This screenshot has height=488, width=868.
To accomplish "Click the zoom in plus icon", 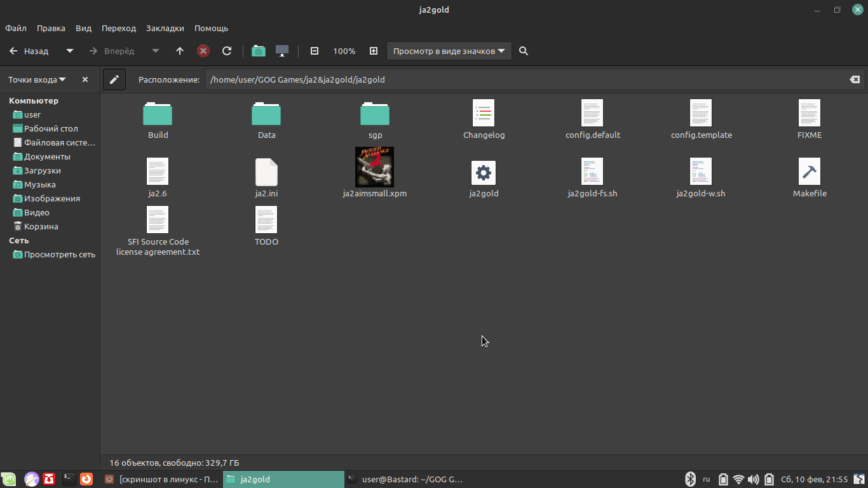I will 374,51.
